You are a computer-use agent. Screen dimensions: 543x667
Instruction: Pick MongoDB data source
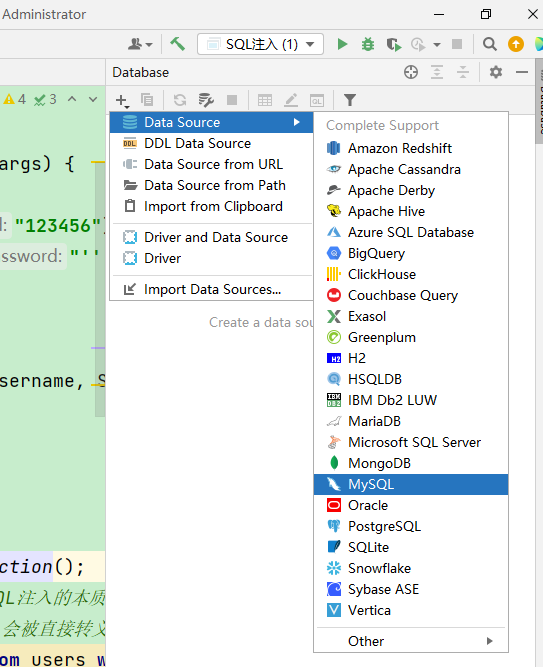(x=411, y=463)
